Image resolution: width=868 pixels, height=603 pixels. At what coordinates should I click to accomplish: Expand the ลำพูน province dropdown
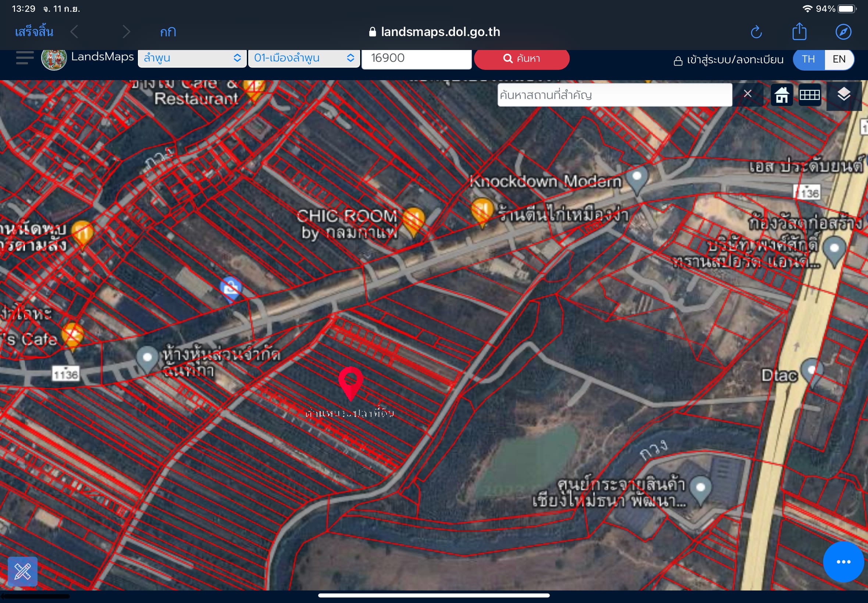[x=192, y=58]
